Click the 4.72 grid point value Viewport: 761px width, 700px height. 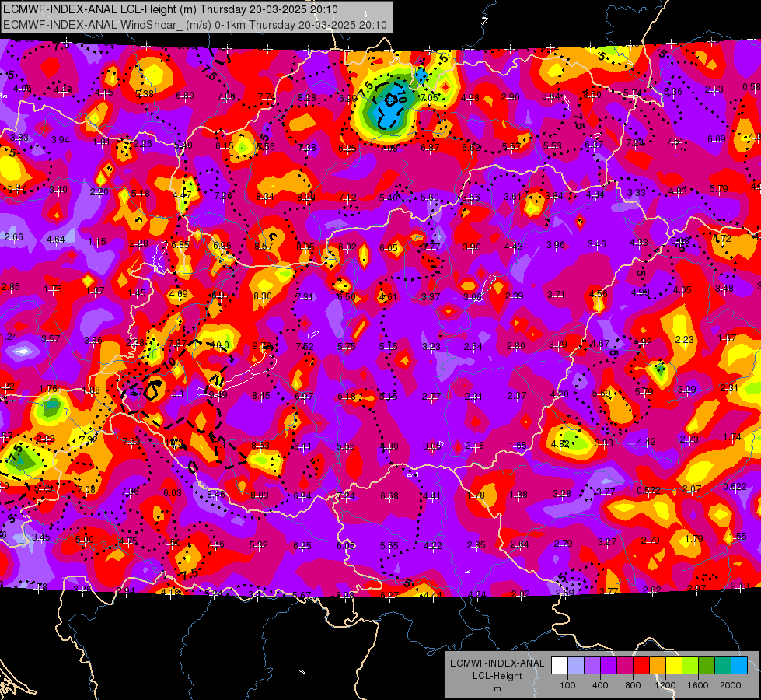(x=722, y=239)
